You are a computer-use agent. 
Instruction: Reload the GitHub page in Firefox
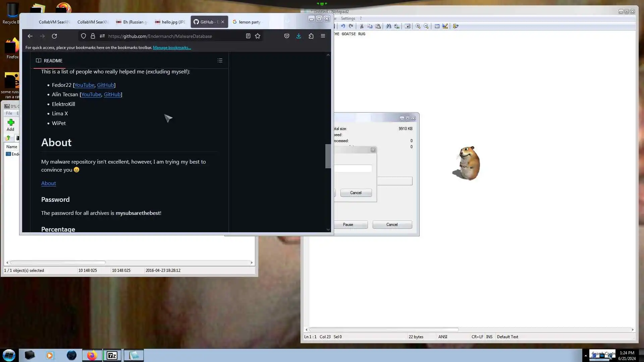pos(54,36)
